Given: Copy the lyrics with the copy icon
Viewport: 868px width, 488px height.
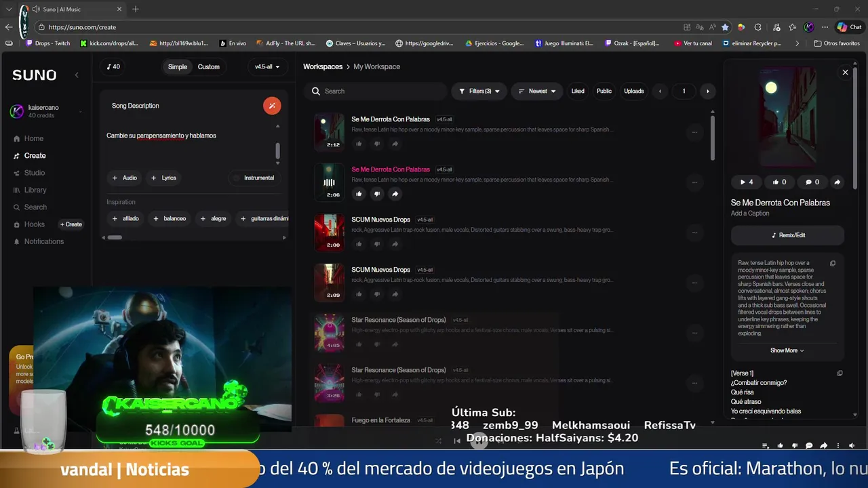Looking at the screenshot, I should 840,373.
